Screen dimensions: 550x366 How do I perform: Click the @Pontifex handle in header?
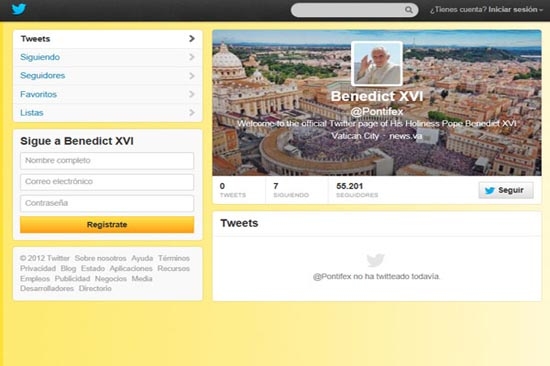377,112
